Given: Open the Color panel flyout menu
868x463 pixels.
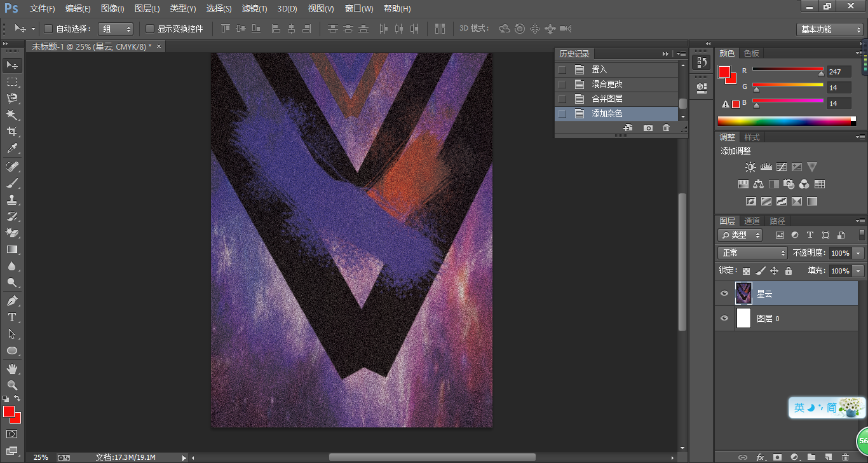Looking at the screenshot, I should point(860,53).
